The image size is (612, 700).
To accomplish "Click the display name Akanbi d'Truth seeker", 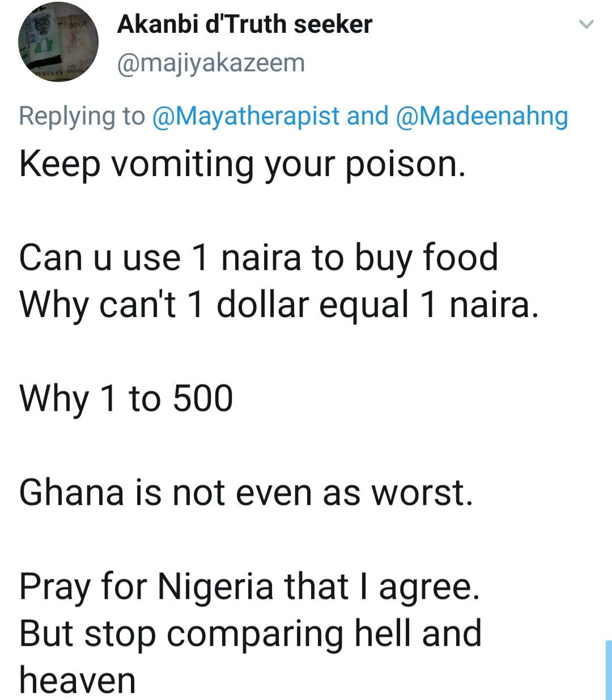I will 244,24.
